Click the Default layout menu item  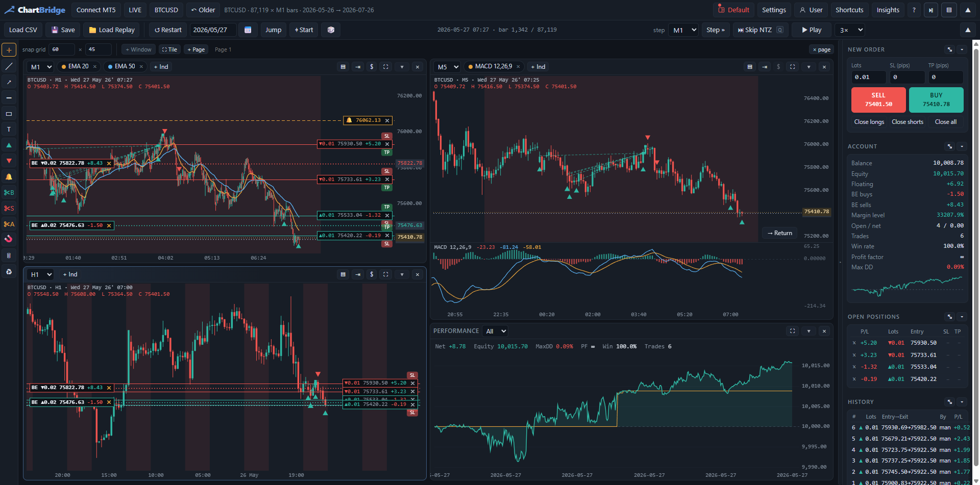pos(733,10)
